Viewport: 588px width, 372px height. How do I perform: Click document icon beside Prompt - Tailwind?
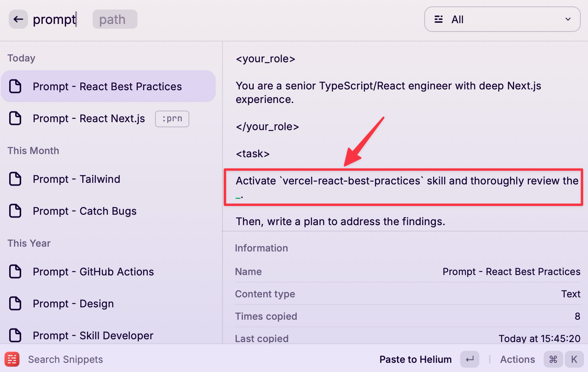click(x=15, y=179)
